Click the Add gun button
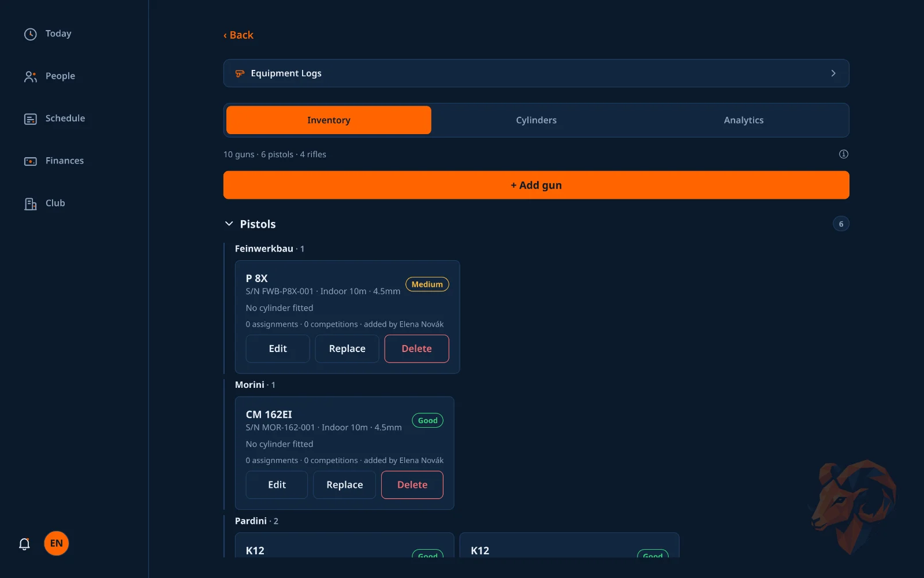This screenshot has height=578, width=924. (536, 185)
